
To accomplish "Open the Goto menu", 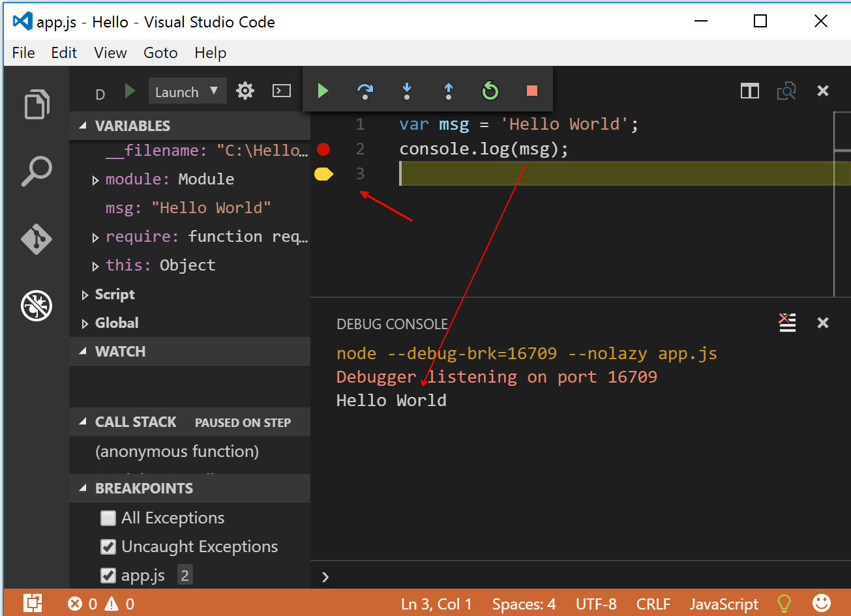I will (x=160, y=53).
